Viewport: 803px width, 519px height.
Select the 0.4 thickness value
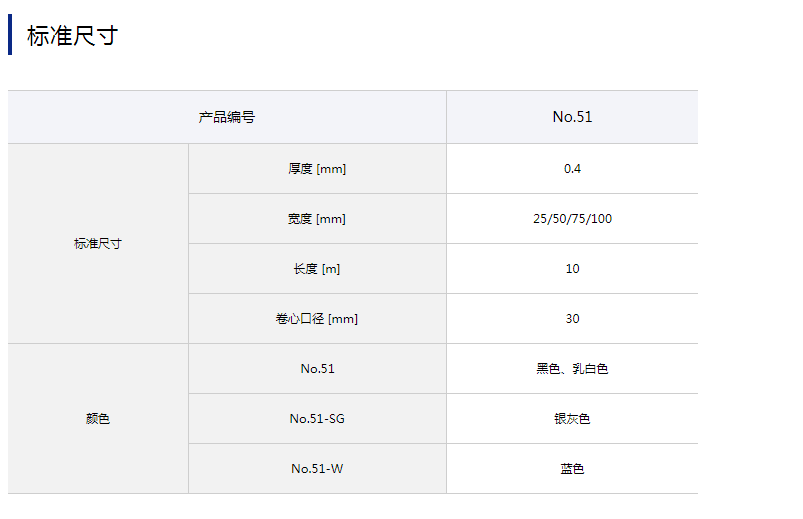point(572,169)
